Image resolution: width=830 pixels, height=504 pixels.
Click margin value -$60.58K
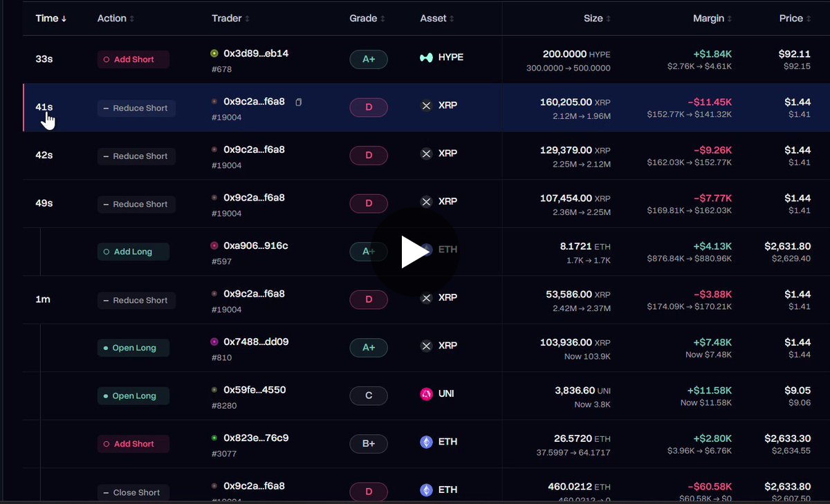[x=710, y=487]
